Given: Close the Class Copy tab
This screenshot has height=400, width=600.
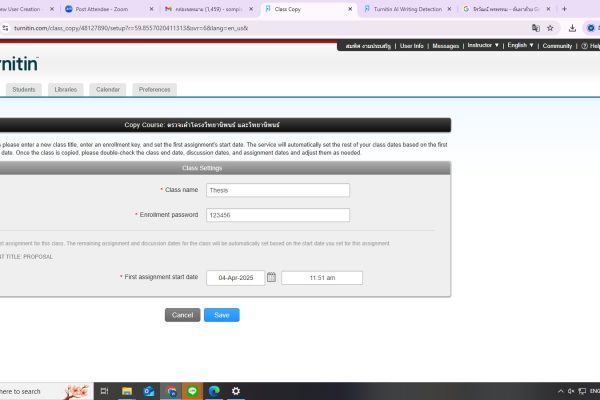Looking at the screenshot, I should 350,9.
